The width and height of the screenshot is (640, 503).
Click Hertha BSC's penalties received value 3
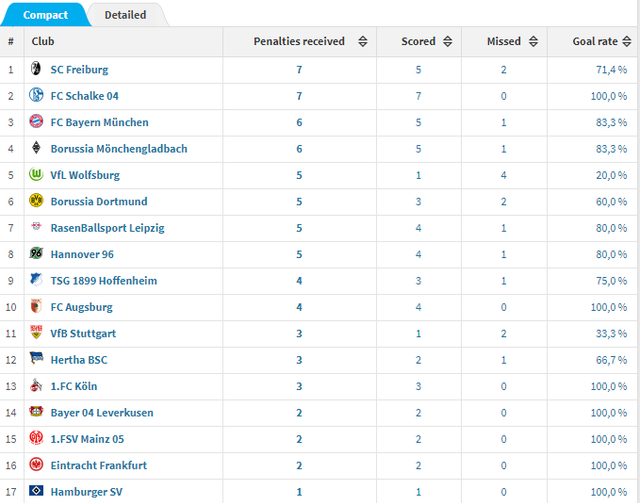click(x=299, y=360)
